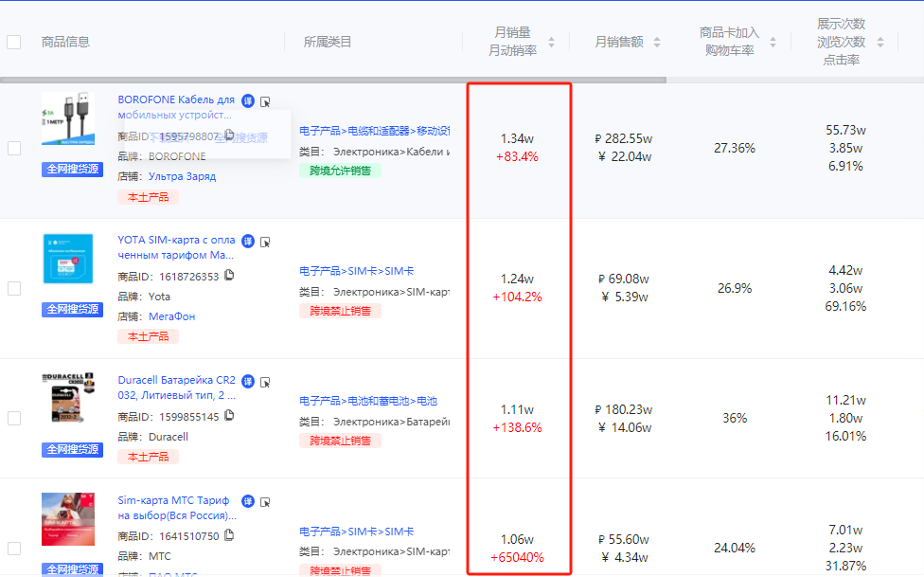Sort by 月销售额 monthly revenue column
Screen dimensions: 924x577
tap(657, 42)
